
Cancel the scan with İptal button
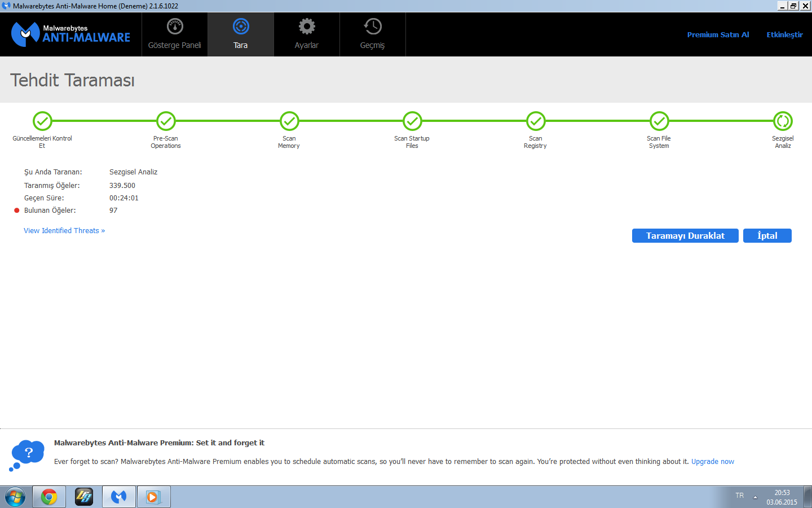tap(767, 235)
